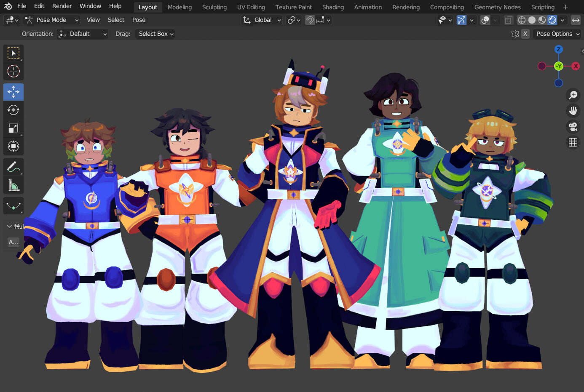584x392 pixels.
Task: Select the Rotate tool
Action: (x=13, y=110)
